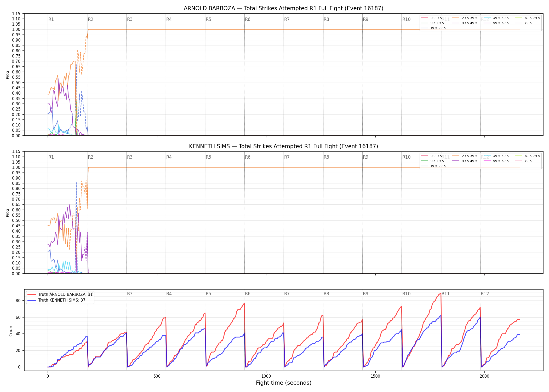549x392 pixels.
Task: Click the ARNOLD BARBOZA chart title
Action: 283,8
